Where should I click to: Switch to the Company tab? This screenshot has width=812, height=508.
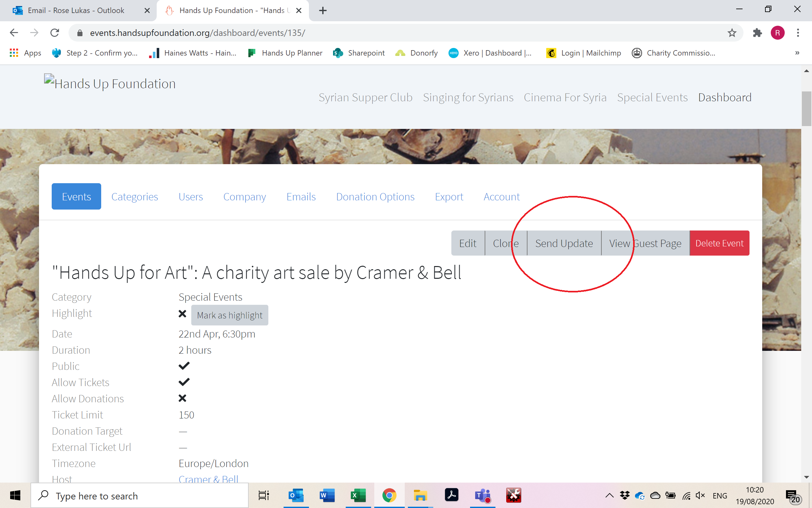pyautogui.click(x=245, y=196)
